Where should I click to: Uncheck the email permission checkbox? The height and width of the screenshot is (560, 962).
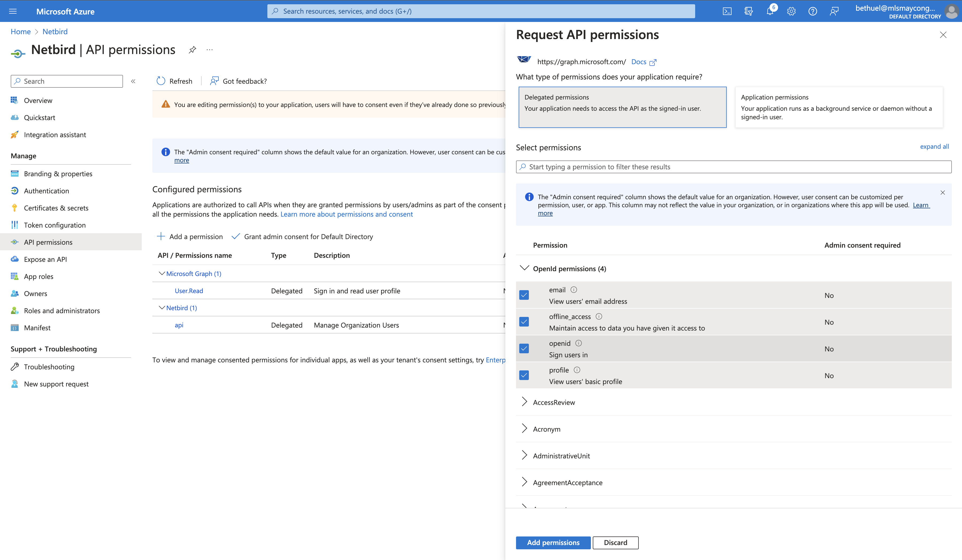pos(524,295)
